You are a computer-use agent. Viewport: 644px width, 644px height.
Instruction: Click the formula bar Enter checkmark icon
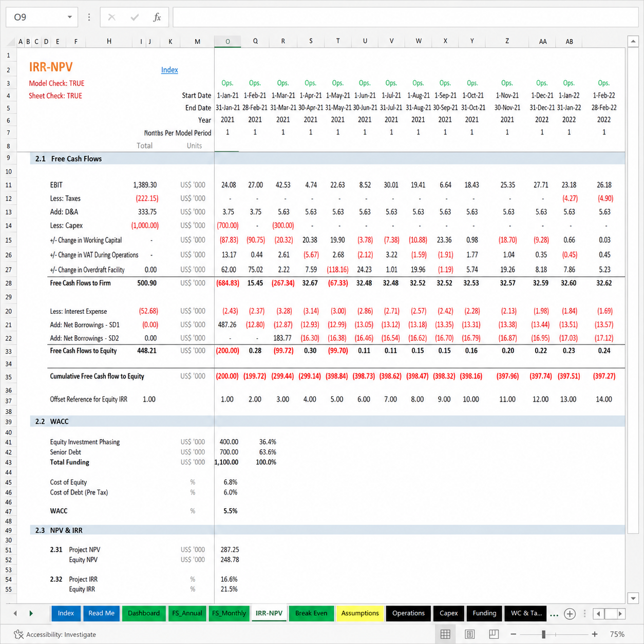[x=135, y=17]
